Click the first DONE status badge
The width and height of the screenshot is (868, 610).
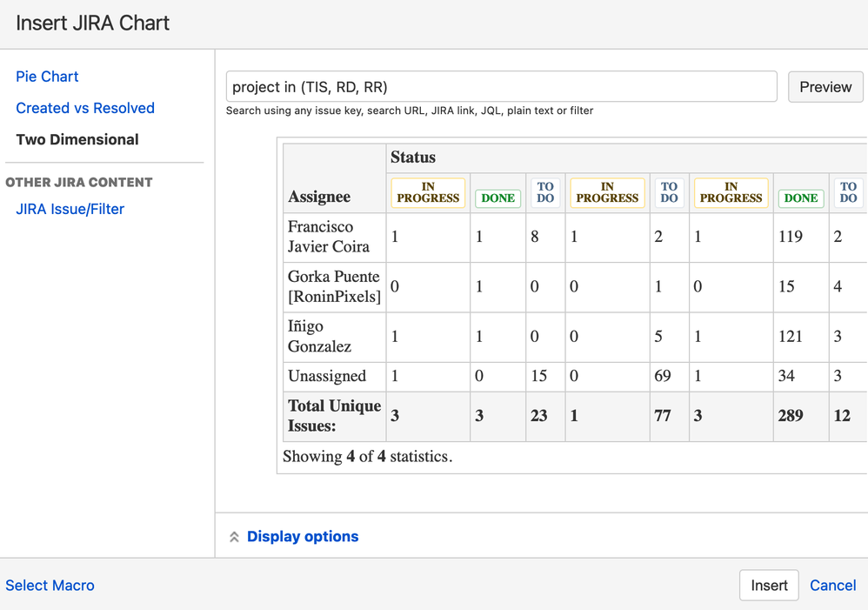[497, 198]
